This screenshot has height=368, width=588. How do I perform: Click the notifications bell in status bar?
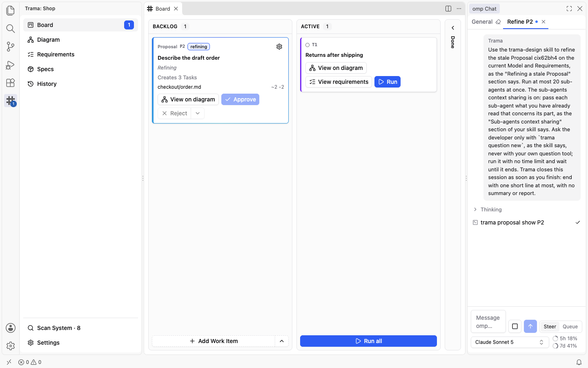click(579, 362)
